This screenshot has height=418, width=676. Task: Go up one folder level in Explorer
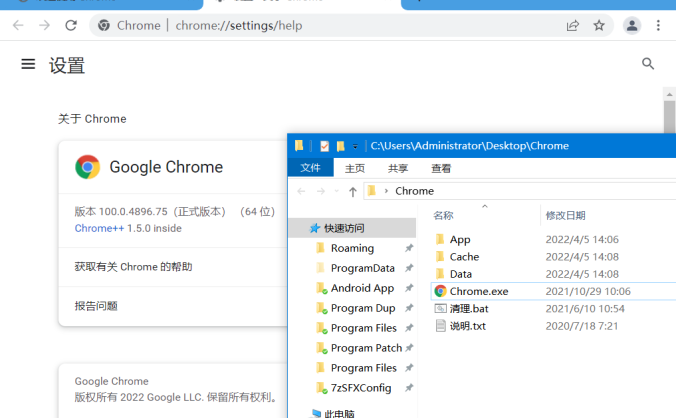click(353, 191)
